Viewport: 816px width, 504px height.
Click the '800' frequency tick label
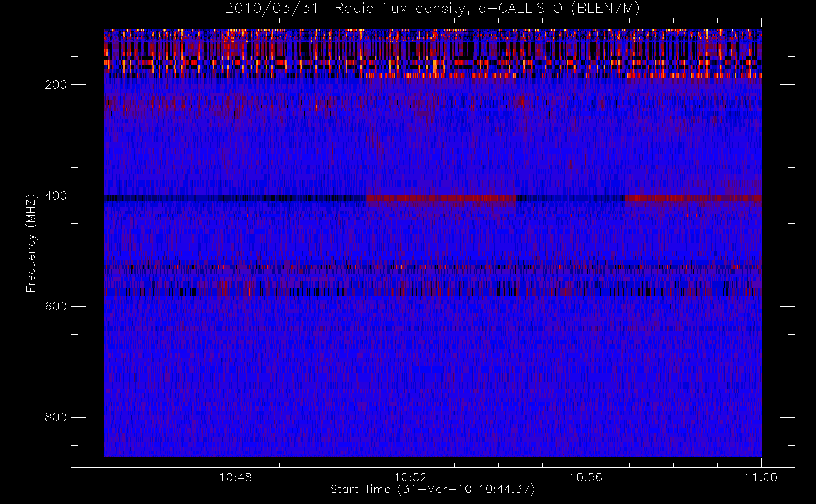coord(56,417)
